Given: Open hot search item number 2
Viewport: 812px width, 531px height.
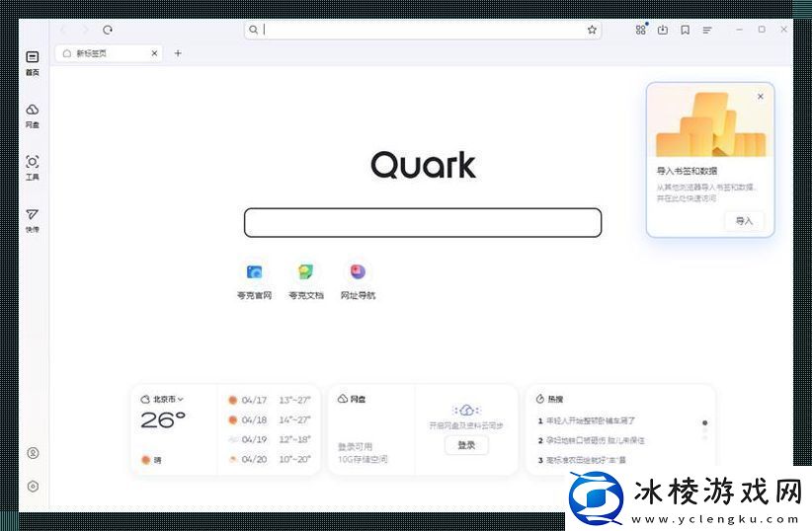Looking at the screenshot, I should tap(592, 440).
